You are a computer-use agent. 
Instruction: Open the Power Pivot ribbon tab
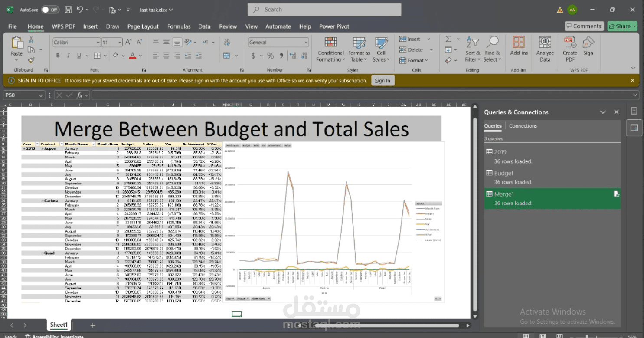point(334,26)
